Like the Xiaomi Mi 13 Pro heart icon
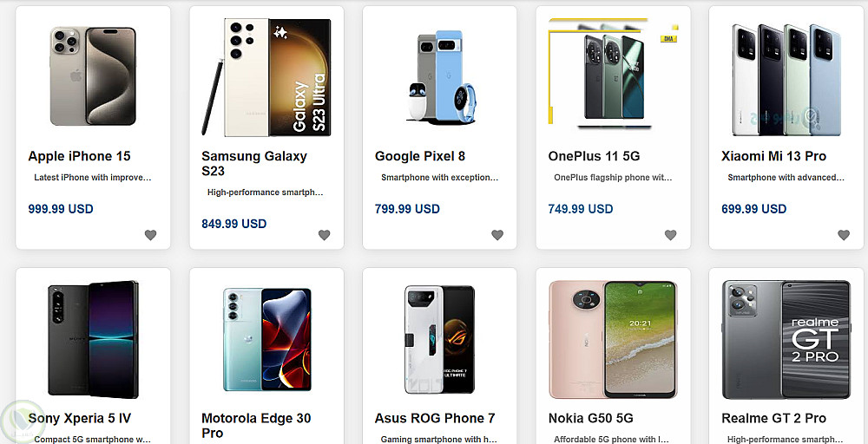Viewport: 868px width, 444px height. (x=844, y=235)
